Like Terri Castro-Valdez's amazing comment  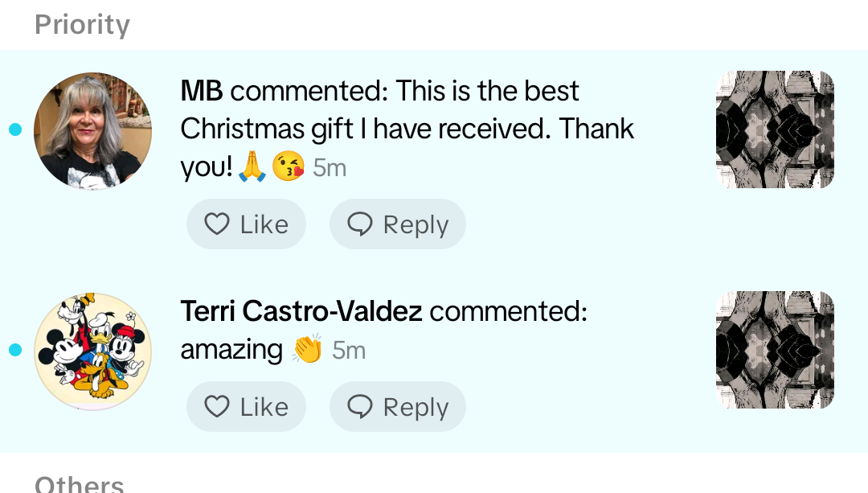pos(246,407)
